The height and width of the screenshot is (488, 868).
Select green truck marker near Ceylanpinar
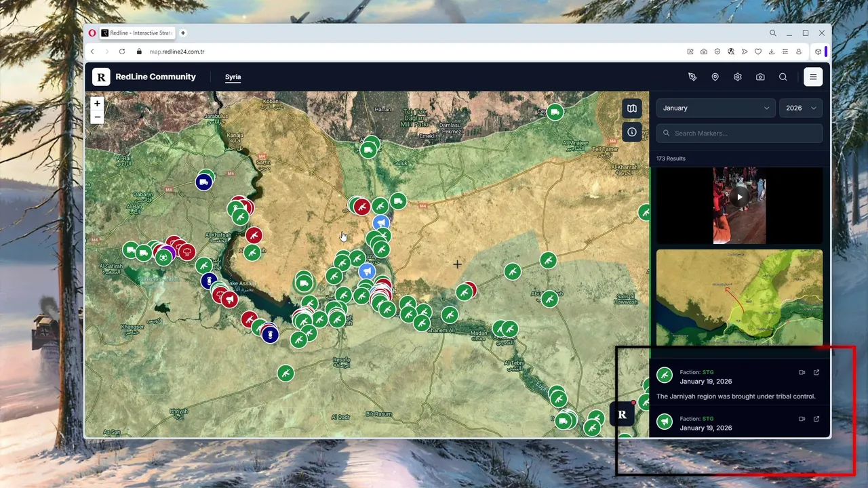click(x=555, y=112)
